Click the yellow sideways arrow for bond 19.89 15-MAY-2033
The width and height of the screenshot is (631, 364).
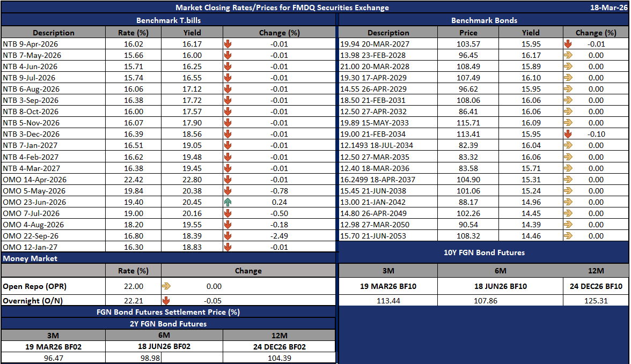568,123
